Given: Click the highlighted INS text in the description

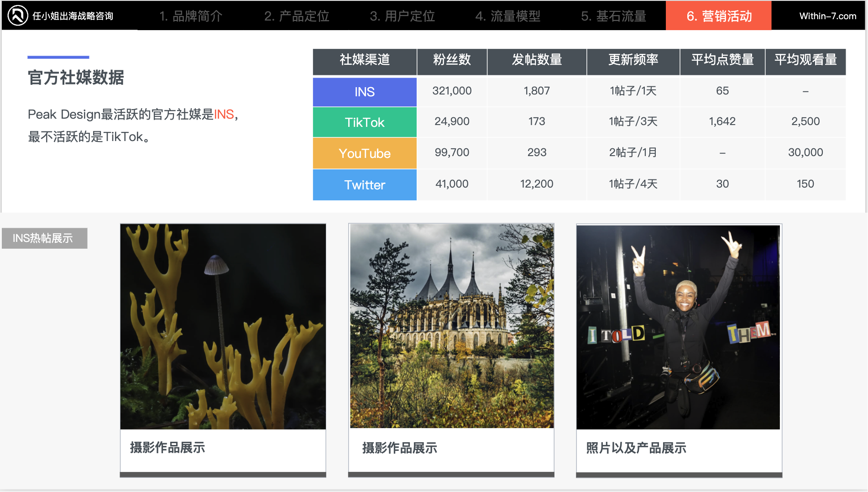Looking at the screenshot, I should pos(225,116).
